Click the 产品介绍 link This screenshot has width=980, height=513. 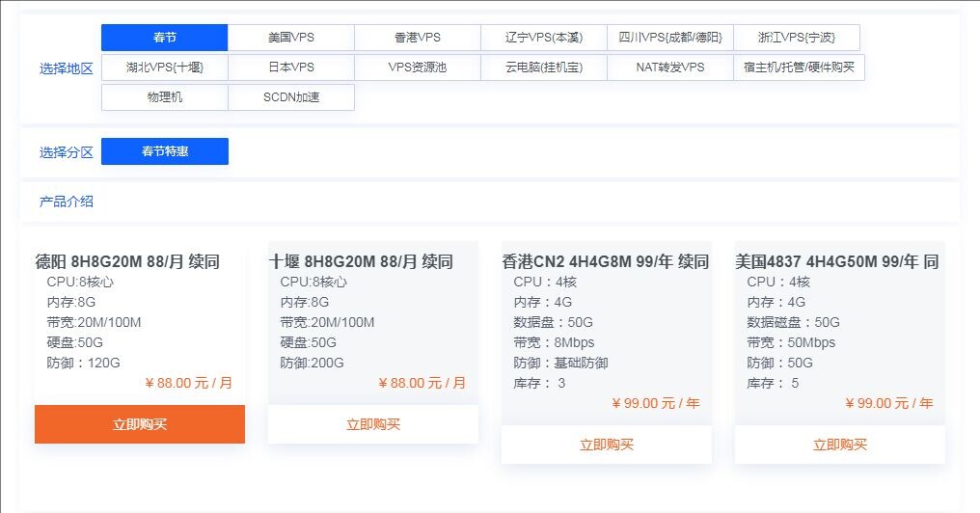(67, 202)
